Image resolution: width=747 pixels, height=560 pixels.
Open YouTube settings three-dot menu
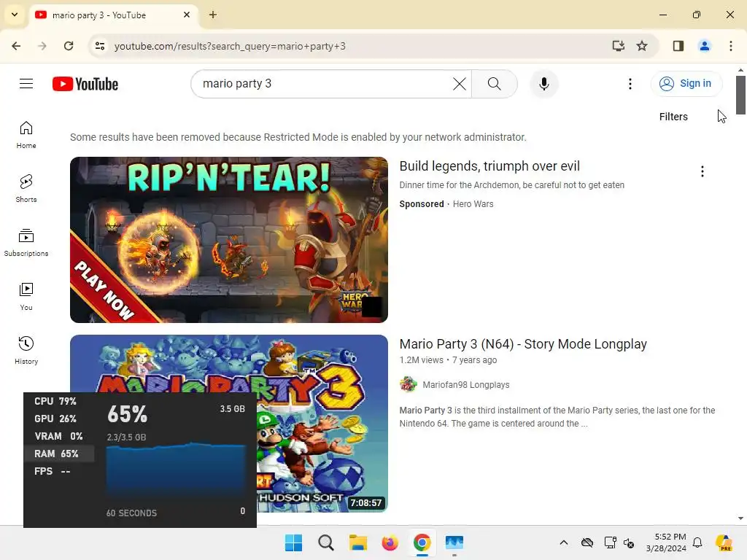coord(630,84)
